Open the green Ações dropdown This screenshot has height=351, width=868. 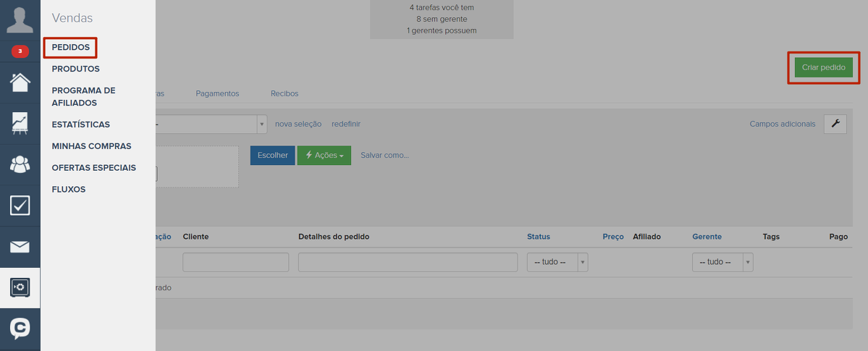[x=324, y=156]
